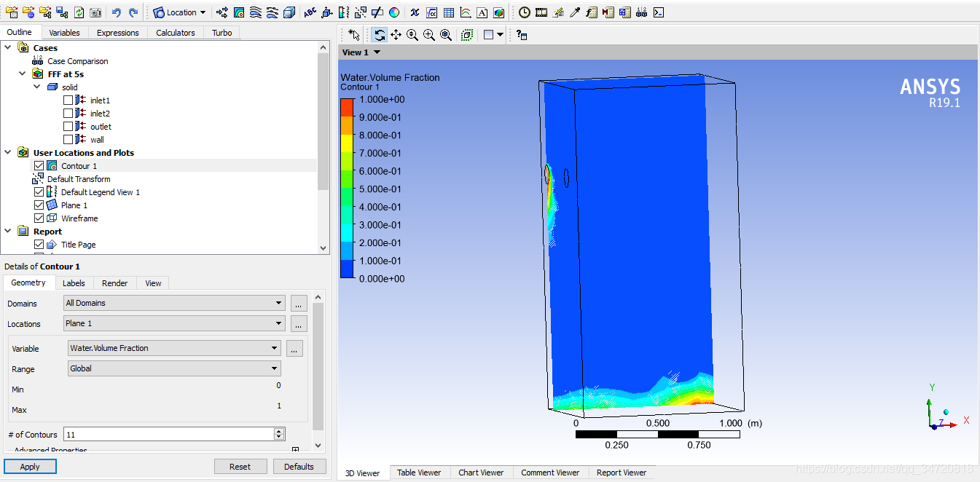
Task: Collapse the Report tree node
Action: click(x=8, y=231)
